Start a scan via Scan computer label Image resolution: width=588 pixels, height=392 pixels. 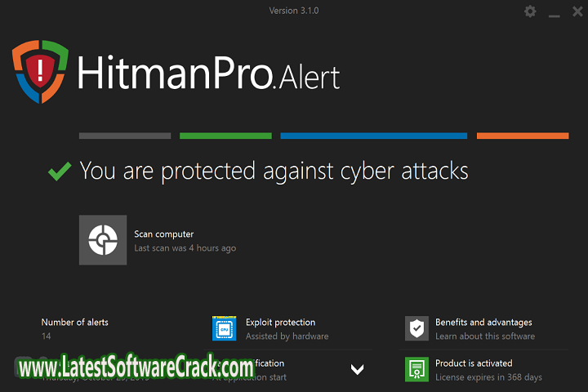coord(164,234)
